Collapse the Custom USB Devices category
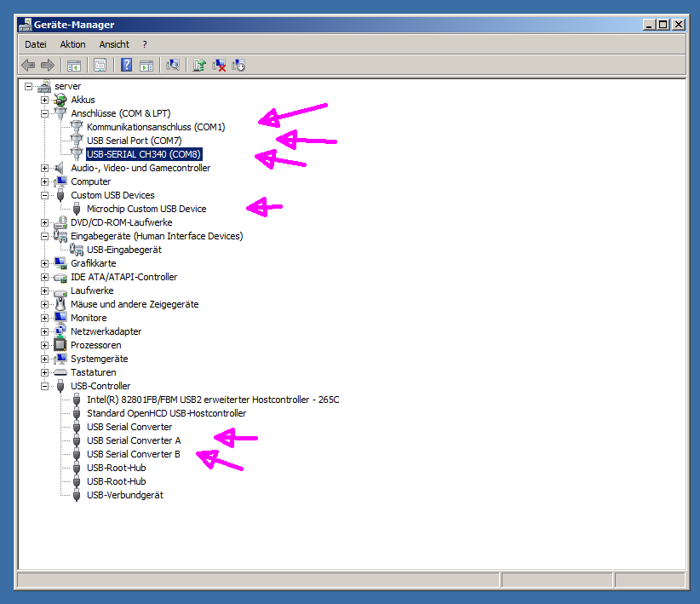The image size is (700, 604). (44, 196)
